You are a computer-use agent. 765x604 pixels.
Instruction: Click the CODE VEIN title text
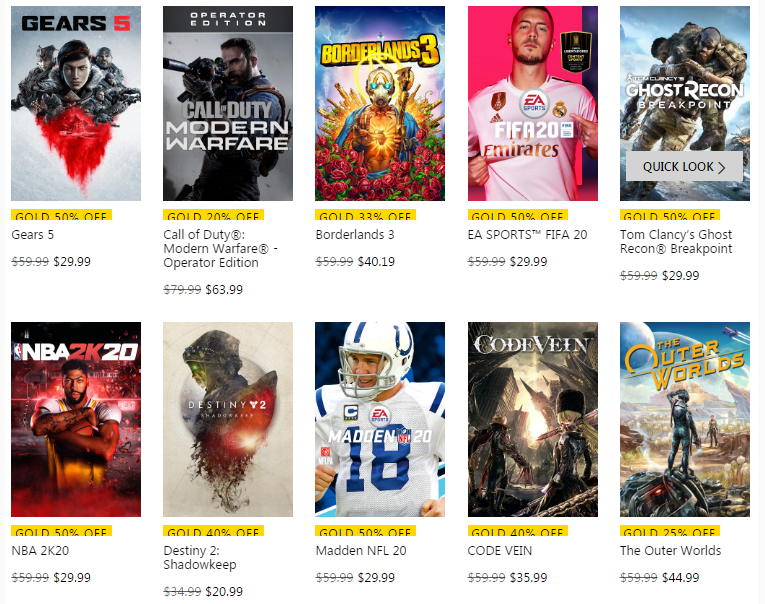coord(500,550)
